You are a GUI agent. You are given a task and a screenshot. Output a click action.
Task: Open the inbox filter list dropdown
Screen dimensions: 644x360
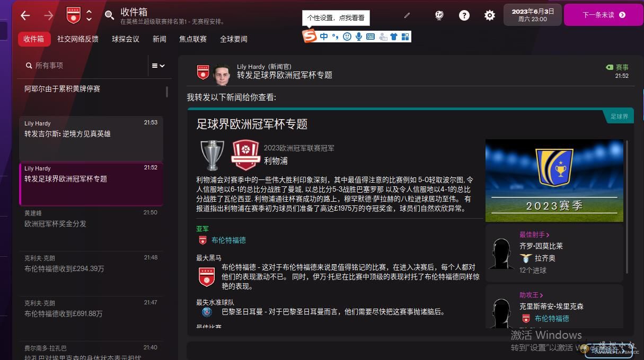point(158,66)
